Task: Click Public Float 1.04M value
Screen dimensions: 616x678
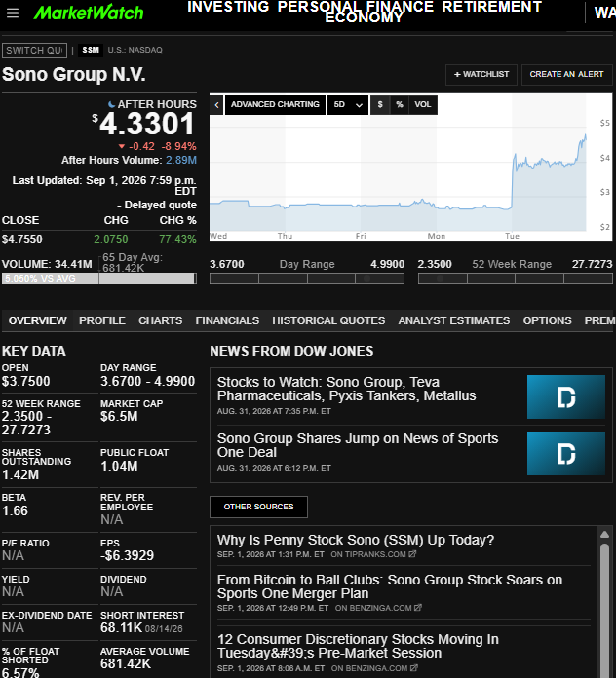Action: pyautogui.click(x=119, y=466)
